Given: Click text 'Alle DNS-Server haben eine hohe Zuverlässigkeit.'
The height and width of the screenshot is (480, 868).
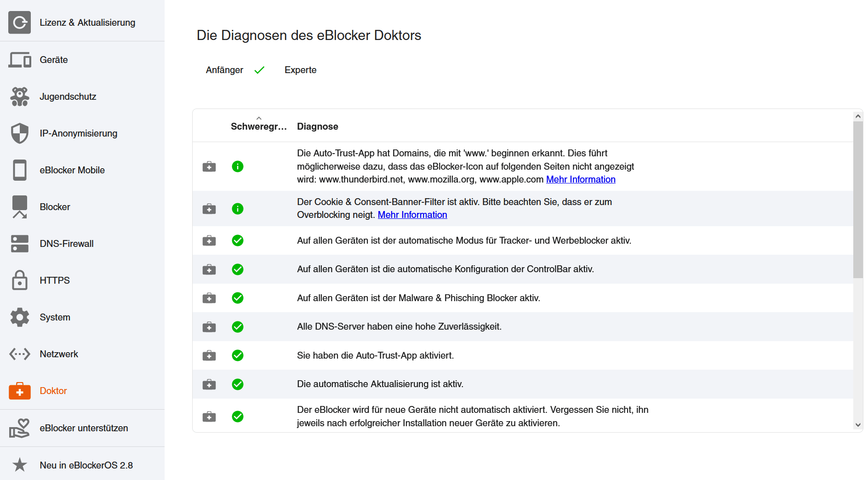Looking at the screenshot, I should click(399, 326).
